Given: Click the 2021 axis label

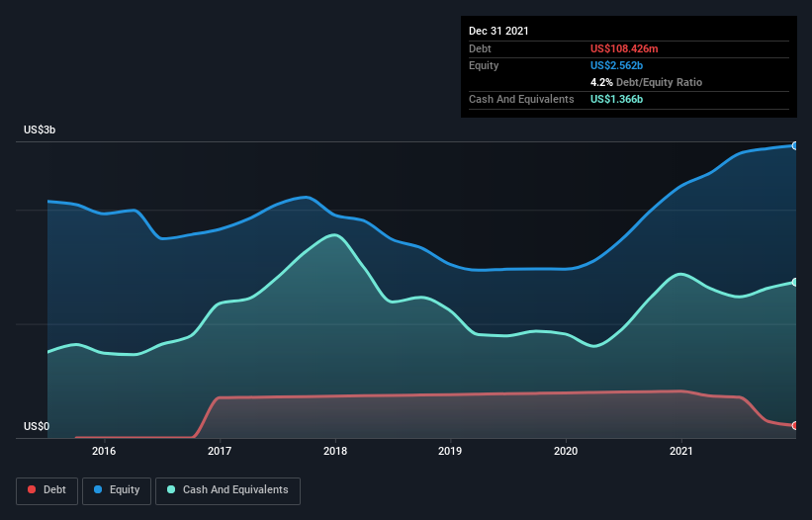Looking at the screenshot, I should (x=681, y=451).
